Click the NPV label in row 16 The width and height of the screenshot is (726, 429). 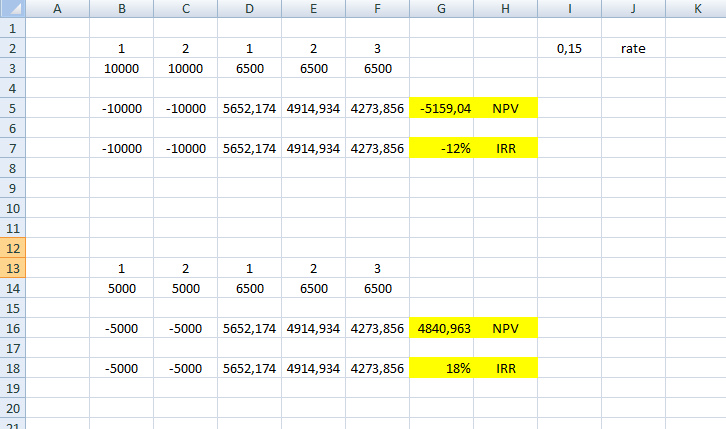pos(505,328)
